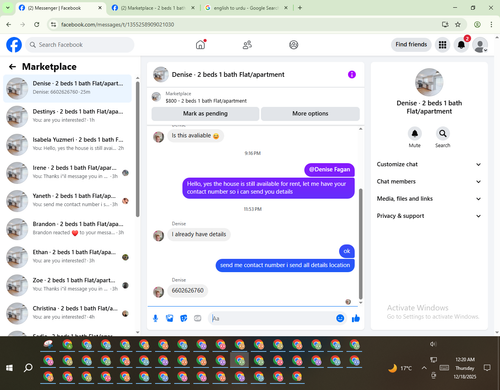
Task: Open Irene conversation in the list
Action: (x=67, y=173)
